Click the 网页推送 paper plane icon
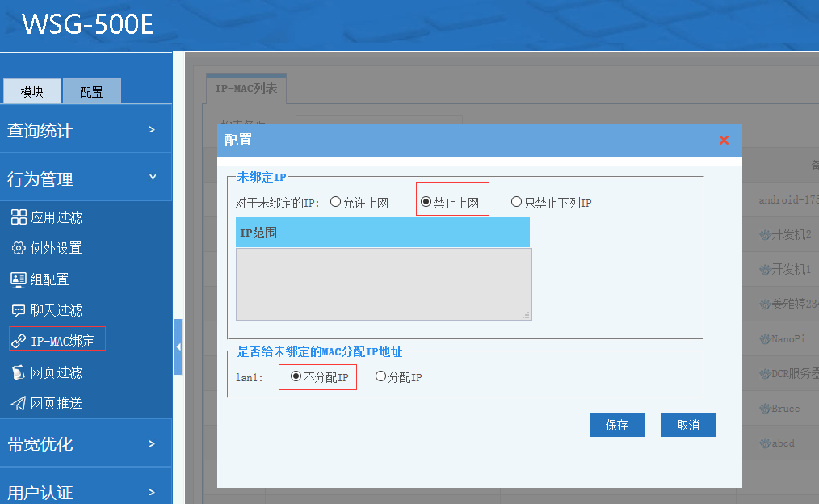The height and width of the screenshot is (504, 819). (x=19, y=403)
